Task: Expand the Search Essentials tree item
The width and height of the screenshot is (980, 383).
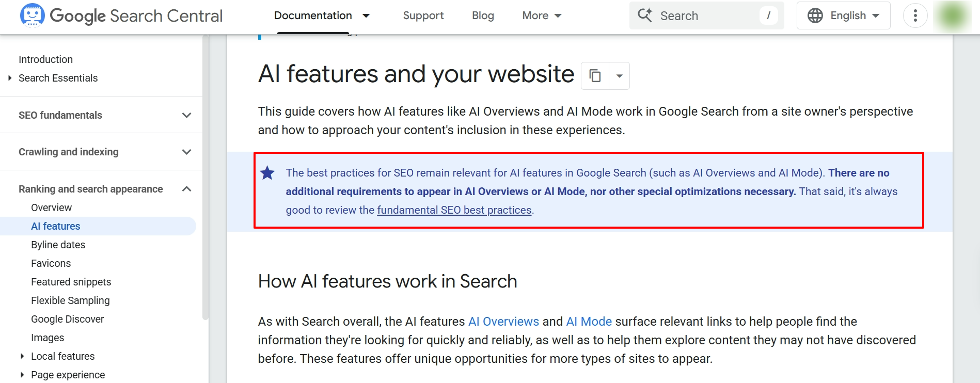Action: pos(10,78)
